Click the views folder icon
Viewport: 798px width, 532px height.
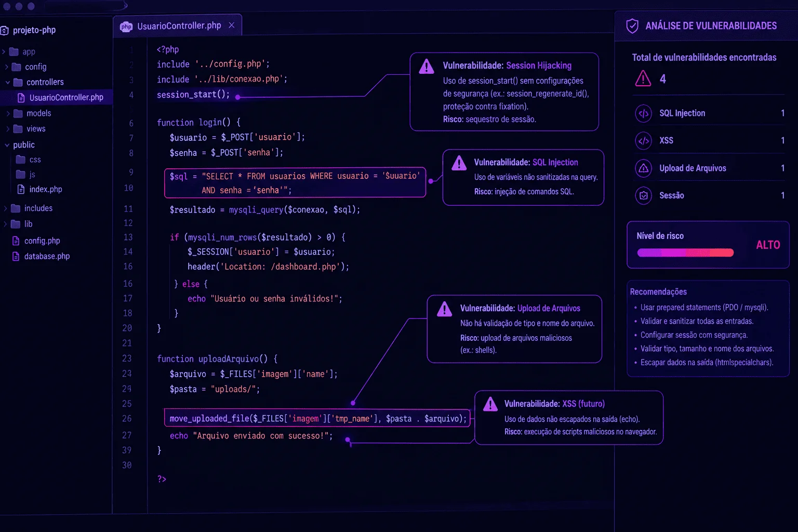click(x=18, y=129)
